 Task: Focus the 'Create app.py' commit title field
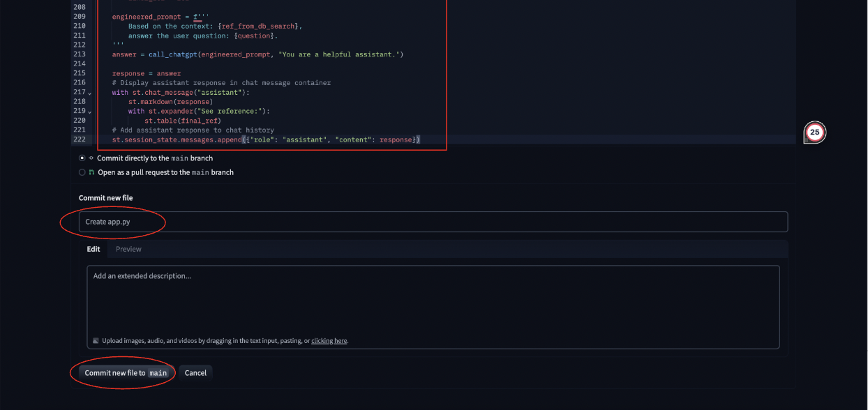(x=433, y=222)
